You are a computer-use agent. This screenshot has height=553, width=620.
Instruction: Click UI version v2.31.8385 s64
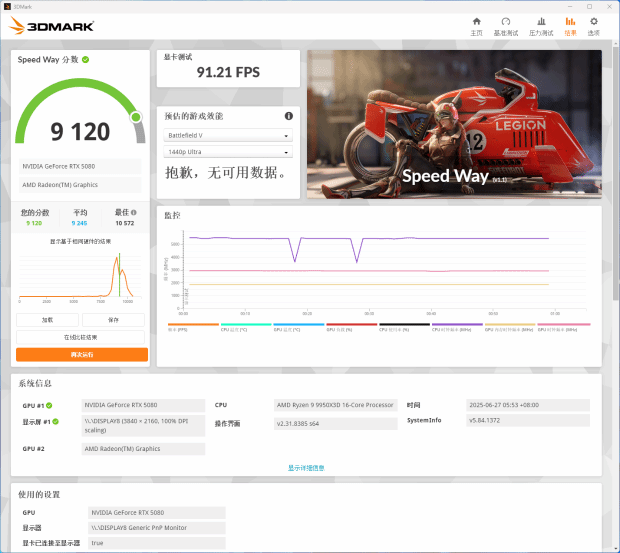click(x=335, y=423)
